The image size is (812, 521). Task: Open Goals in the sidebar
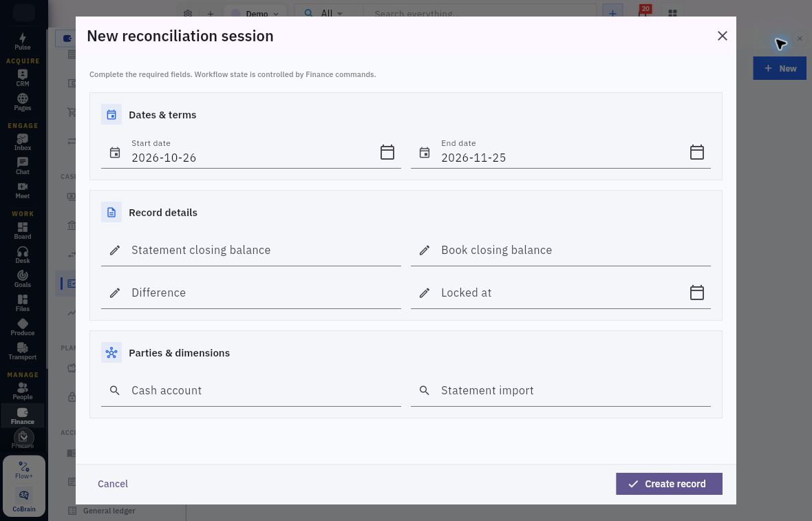coord(22,279)
